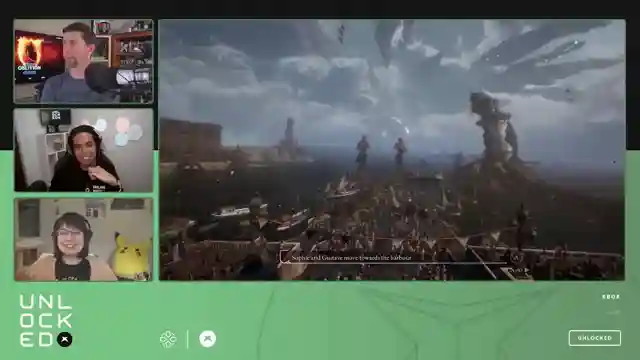This screenshot has height=360, width=640.
Task: Click the black Xbox badge on Unlocked logo
Action: [64, 340]
